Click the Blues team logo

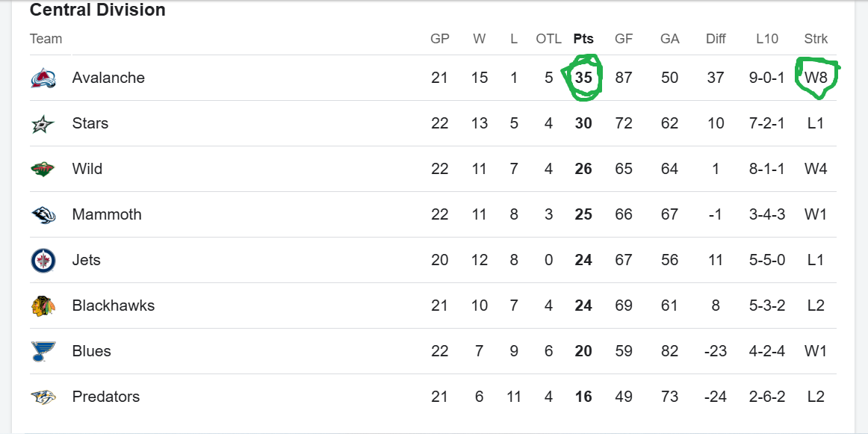(43, 351)
